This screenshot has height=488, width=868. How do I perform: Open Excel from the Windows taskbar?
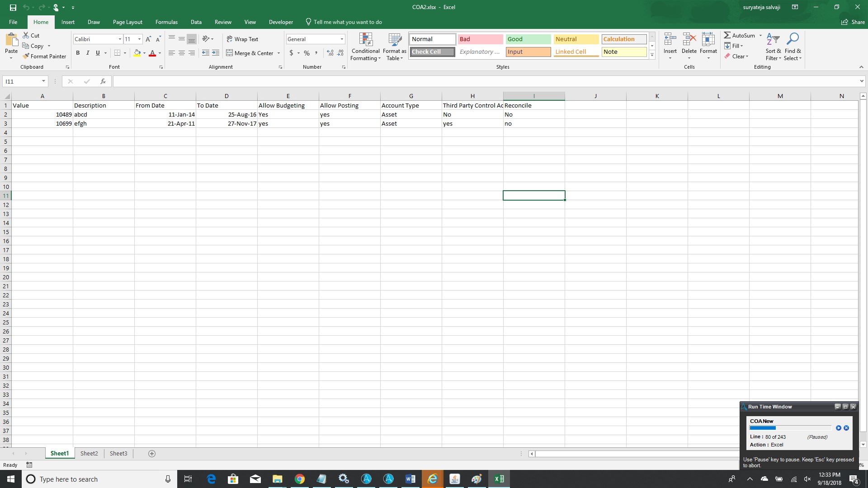tap(499, 479)
